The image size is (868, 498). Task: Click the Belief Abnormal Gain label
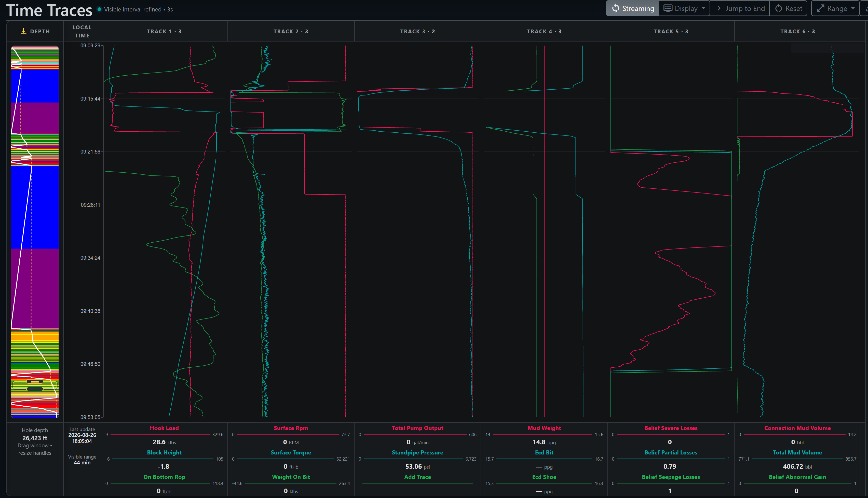[797, 477]
